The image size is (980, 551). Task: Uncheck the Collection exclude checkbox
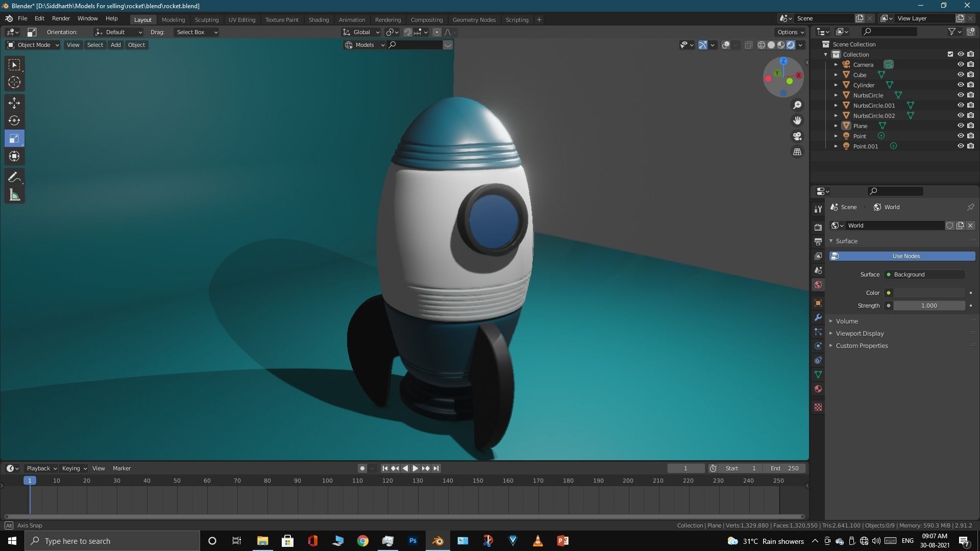coord(950,54)
